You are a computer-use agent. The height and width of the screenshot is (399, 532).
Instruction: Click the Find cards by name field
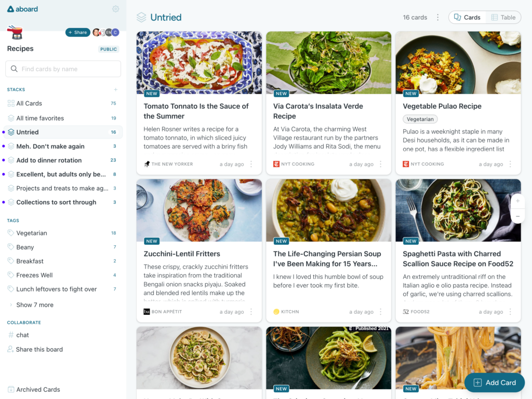tap(63, 69)
